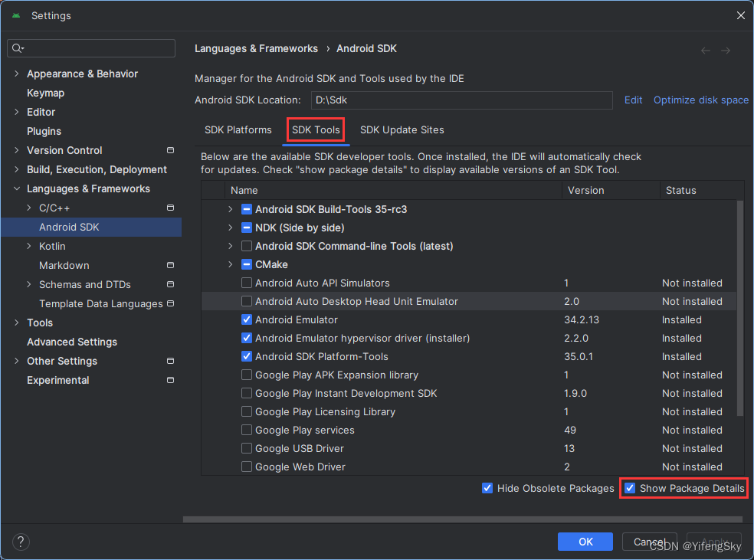Expand the C/C++ subsection
Screen dimensions: 754x560
point(29,208)
